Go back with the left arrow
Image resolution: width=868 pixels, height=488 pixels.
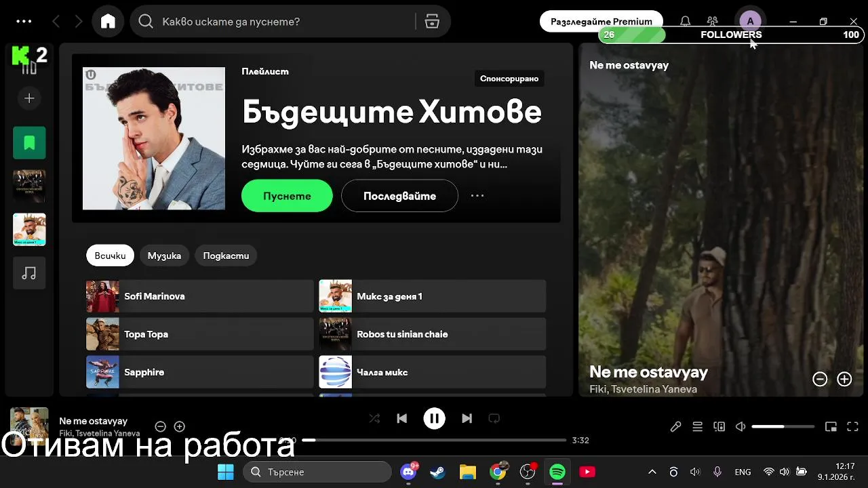[56, 22]
